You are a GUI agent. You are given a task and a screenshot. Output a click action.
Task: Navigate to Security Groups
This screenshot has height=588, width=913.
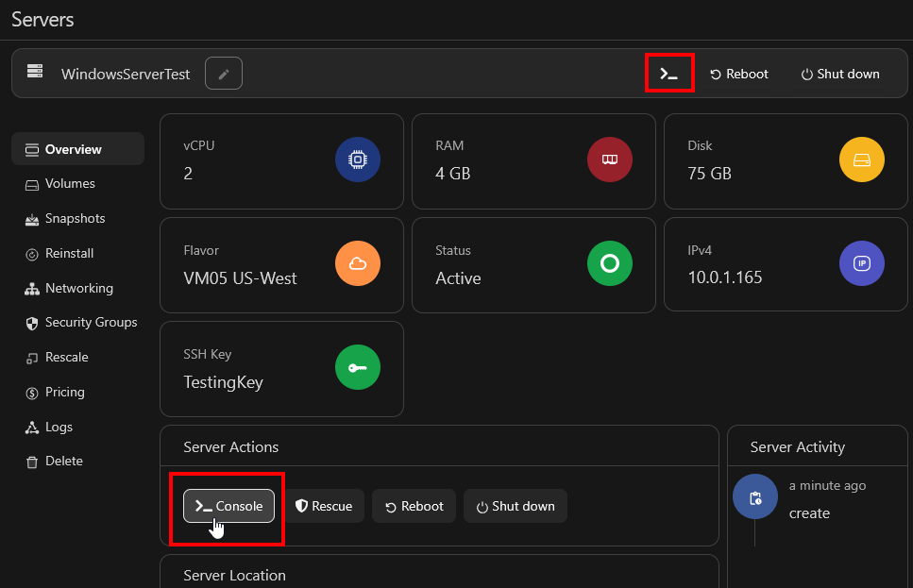(x=91, y=323)
